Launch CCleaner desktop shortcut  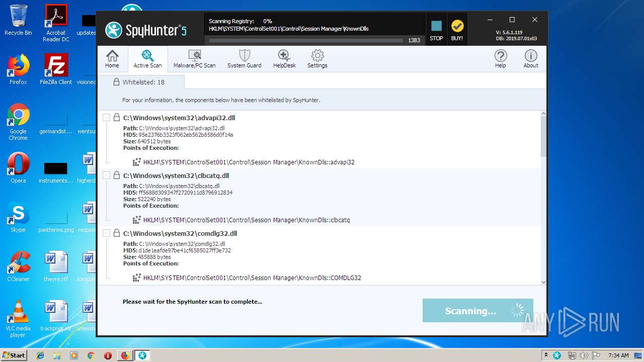click(x=18, y=266)
